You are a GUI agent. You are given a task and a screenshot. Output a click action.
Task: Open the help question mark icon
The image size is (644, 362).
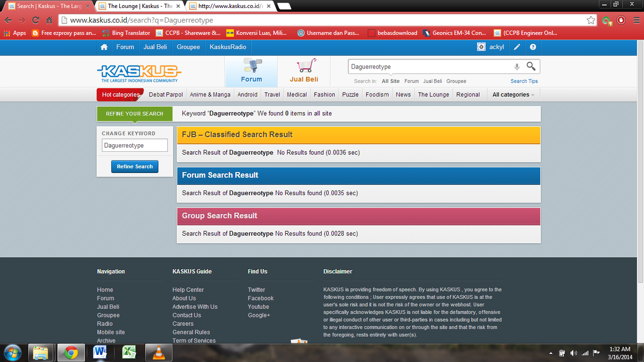tap(533, 47)
